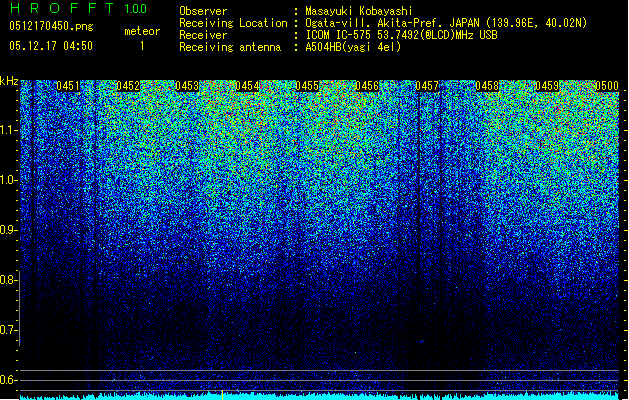Click the 0452 time marker

click(x=128, y=86)
